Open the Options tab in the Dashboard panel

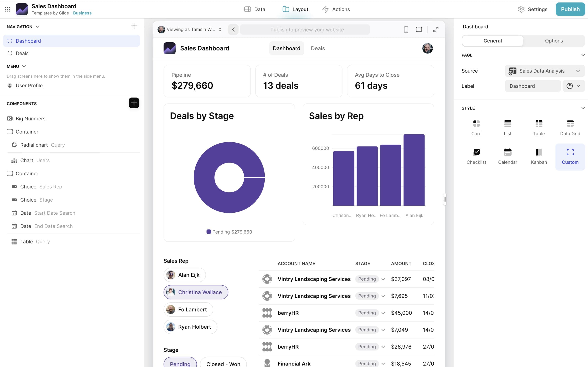[554, 41]
